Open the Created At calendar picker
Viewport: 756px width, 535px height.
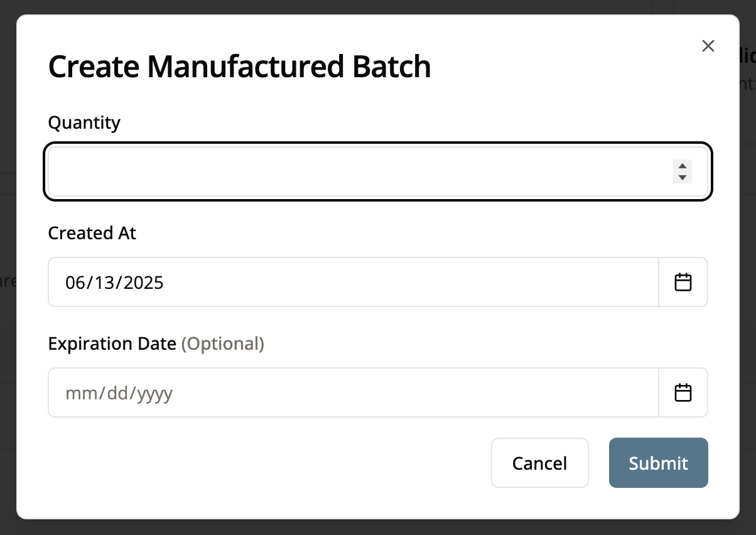tap(683, 282)
